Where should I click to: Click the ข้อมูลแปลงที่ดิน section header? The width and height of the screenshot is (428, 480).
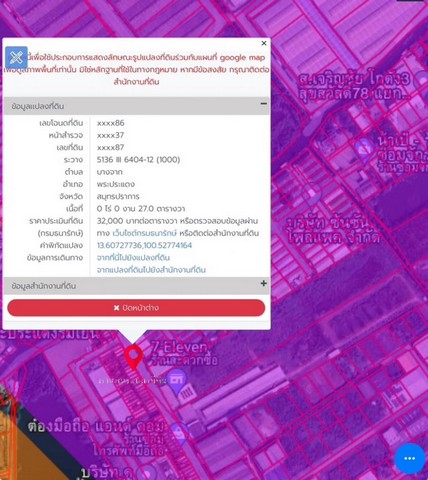point(136,106)
